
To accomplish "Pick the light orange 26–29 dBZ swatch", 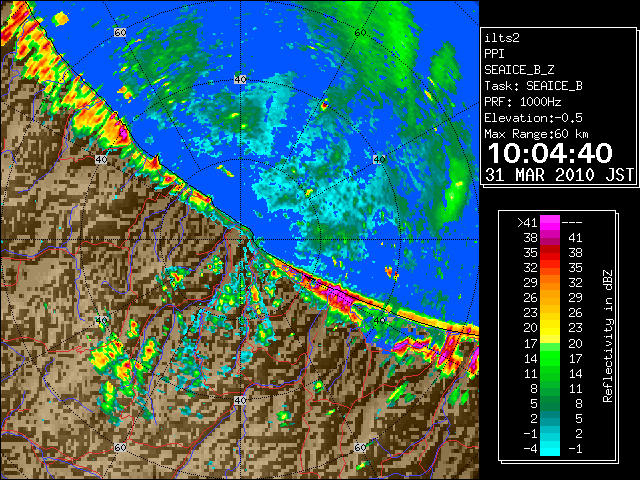I will tap(550, 298).
